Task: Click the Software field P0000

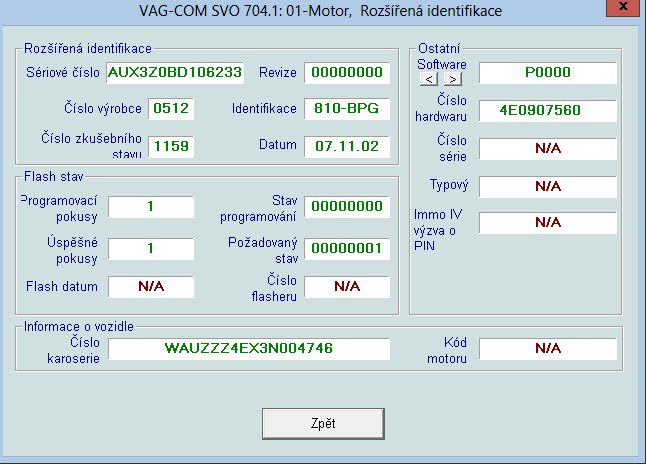Action: 548,73
